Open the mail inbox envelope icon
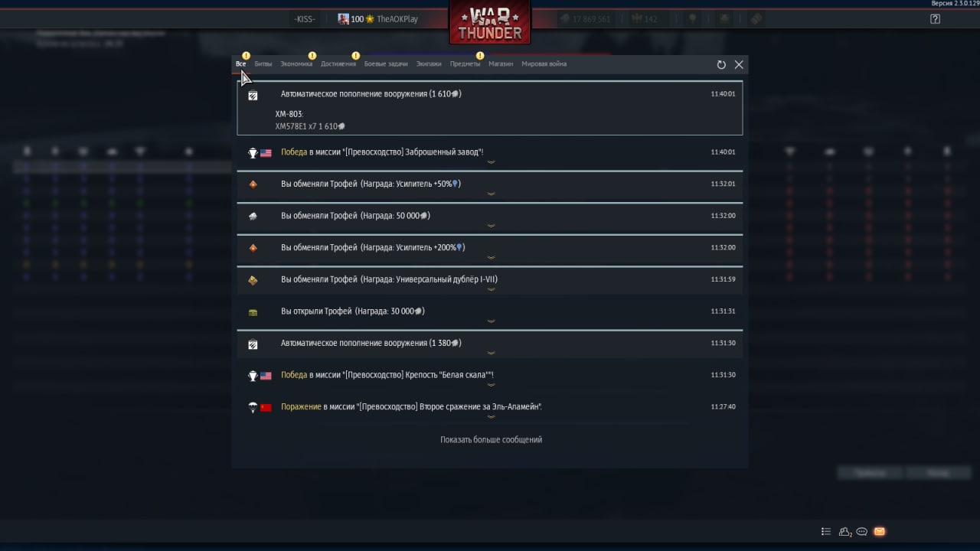980x551 pixels. coord(879,531)
